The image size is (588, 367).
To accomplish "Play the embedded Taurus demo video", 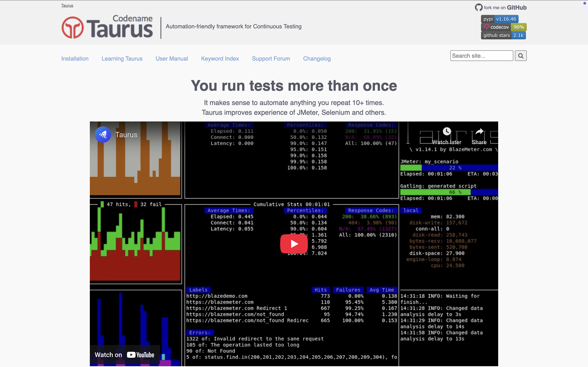I will [x=294, y=244].
